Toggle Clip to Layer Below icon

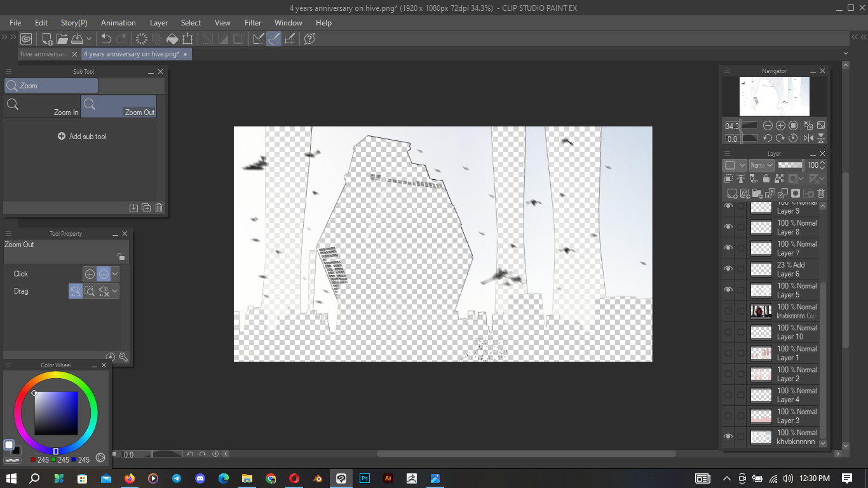[729, 179]
